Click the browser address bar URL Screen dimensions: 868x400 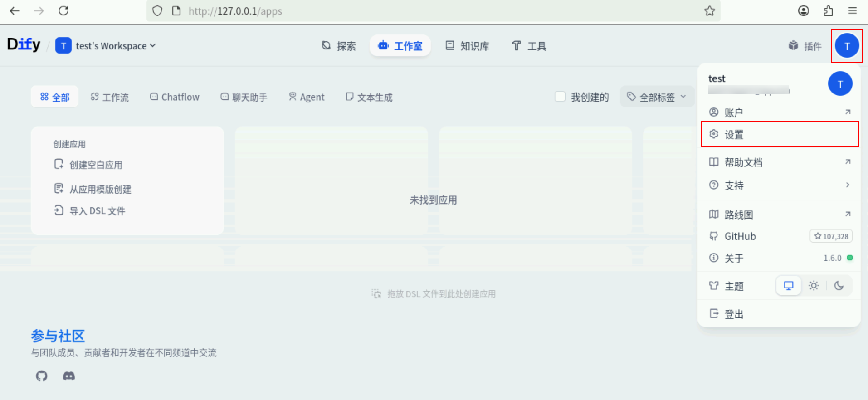click(235, 11)
